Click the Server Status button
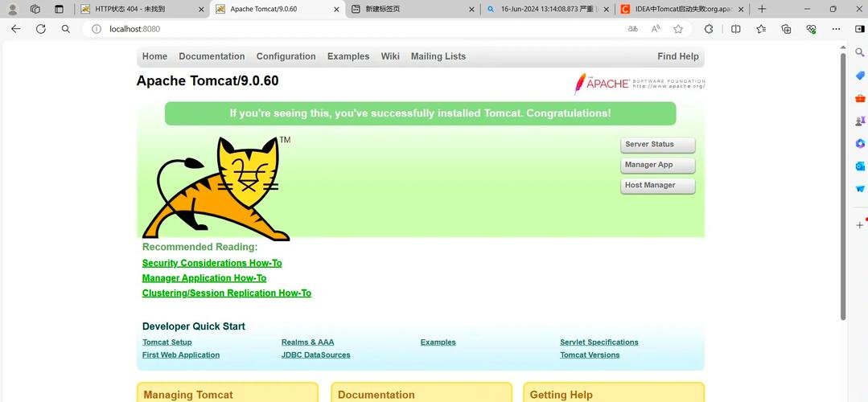Viewport: 868px width, 402px height. pos(657,145)
